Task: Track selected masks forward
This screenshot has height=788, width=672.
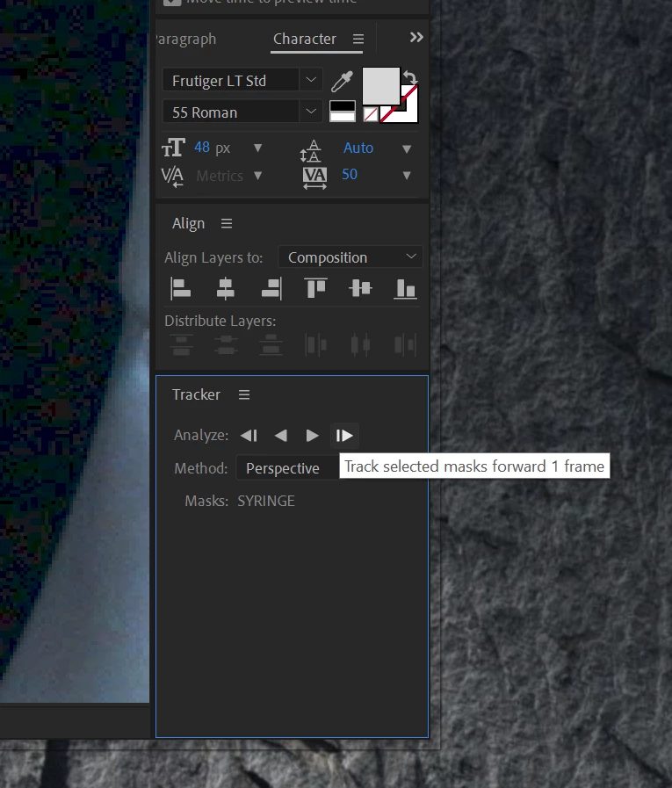Action: (312, 435)
